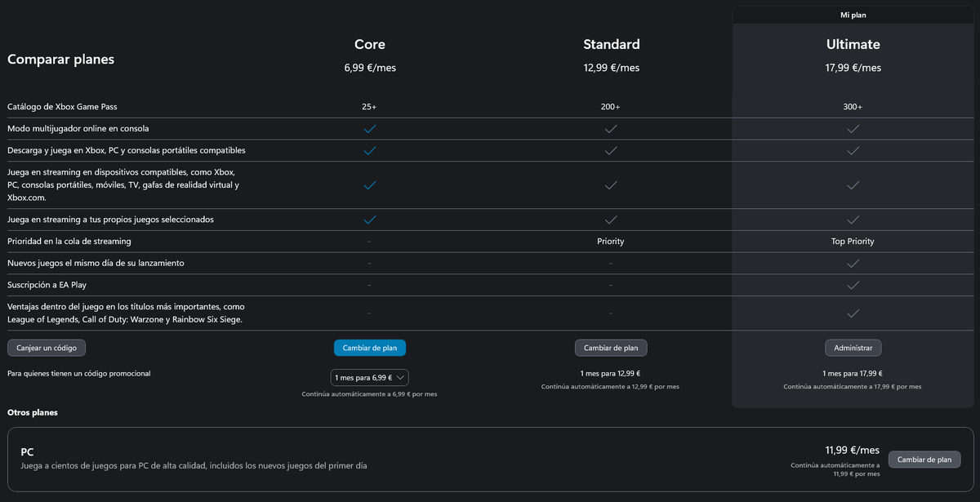This screenshot has width=980, height=502.
Task: Open Administrar for the Ultimate plan
Action: (853, 348)
